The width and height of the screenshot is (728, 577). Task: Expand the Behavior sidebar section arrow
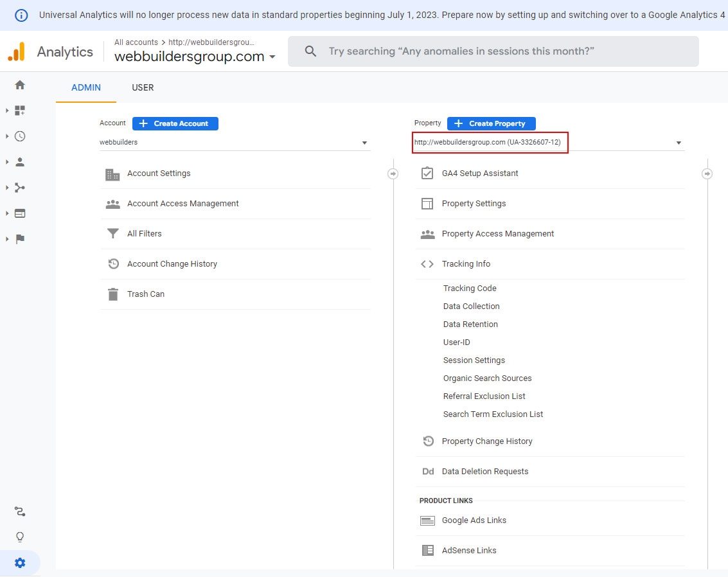[7, 213]
